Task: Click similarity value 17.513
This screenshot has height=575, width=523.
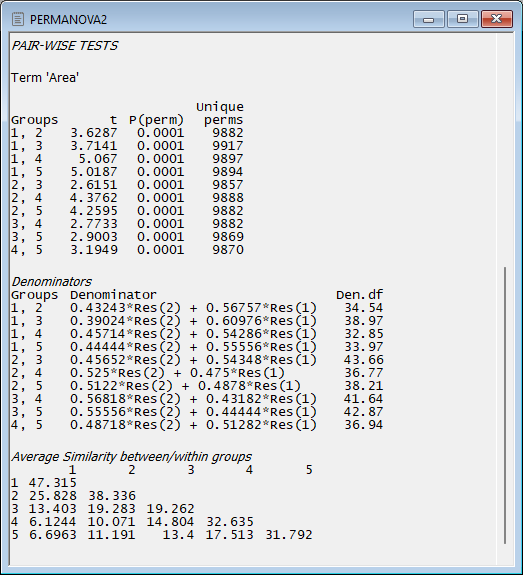Action: click(x=230, y=535)
